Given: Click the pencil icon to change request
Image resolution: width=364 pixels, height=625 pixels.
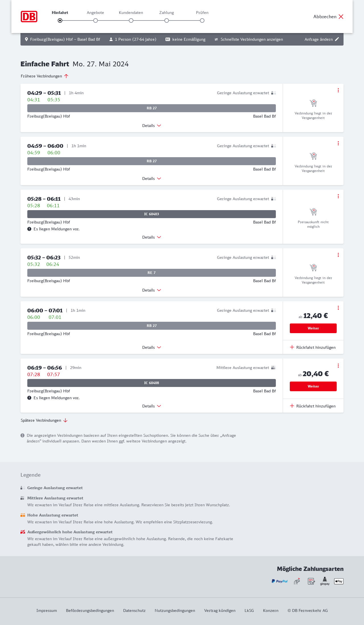Looking at the screenshot, I should tap(337, 39).
